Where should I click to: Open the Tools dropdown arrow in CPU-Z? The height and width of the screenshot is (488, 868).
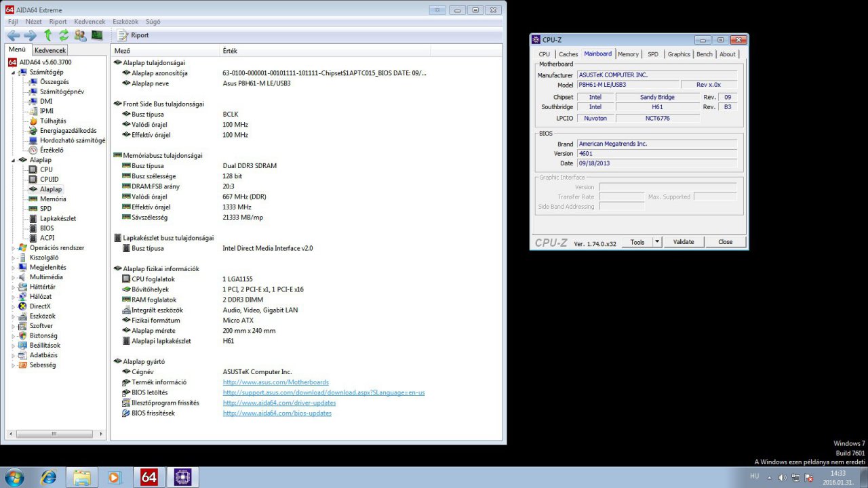(x=656, y=242)
